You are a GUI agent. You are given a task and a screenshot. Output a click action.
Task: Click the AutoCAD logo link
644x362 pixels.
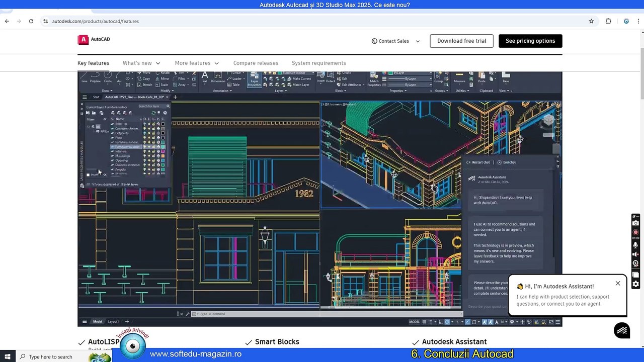(x=94, y=40)
